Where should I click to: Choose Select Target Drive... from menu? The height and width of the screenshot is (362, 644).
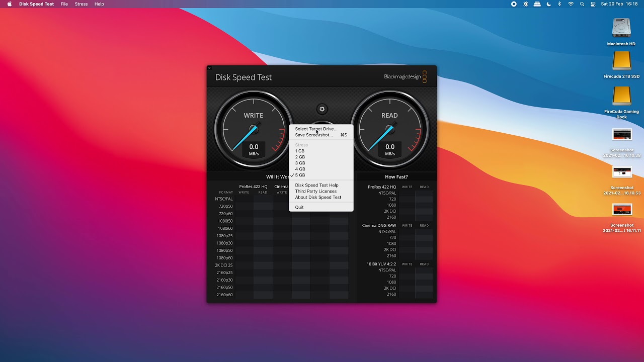click(321, 129)
